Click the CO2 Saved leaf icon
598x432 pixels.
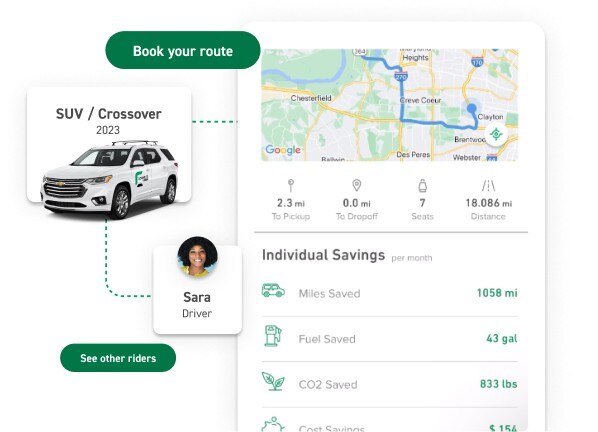(x=273, y=381)
